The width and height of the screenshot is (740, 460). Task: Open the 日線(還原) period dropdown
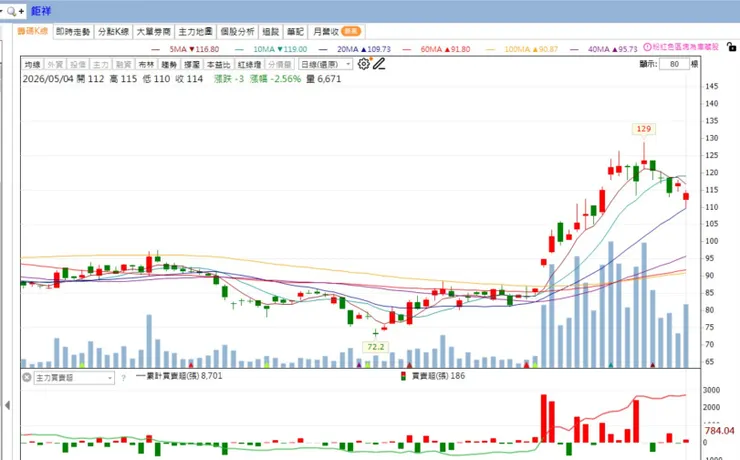[x=326, y=64]
